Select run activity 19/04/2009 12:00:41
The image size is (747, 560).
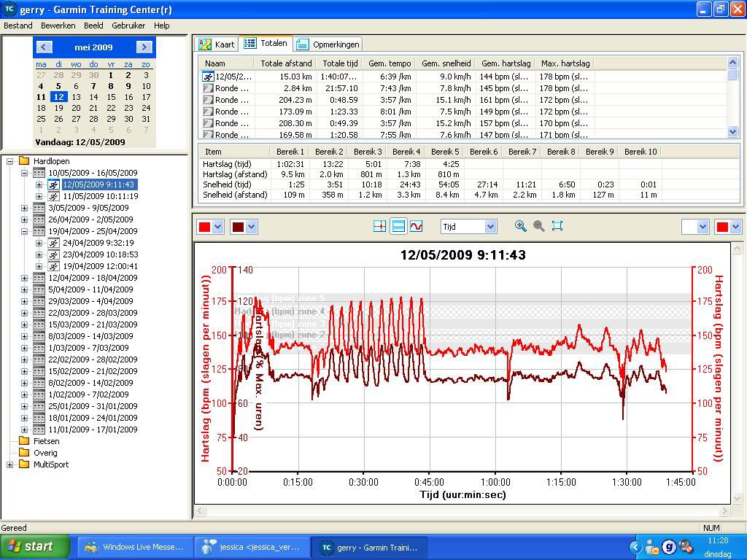point(101,266)
